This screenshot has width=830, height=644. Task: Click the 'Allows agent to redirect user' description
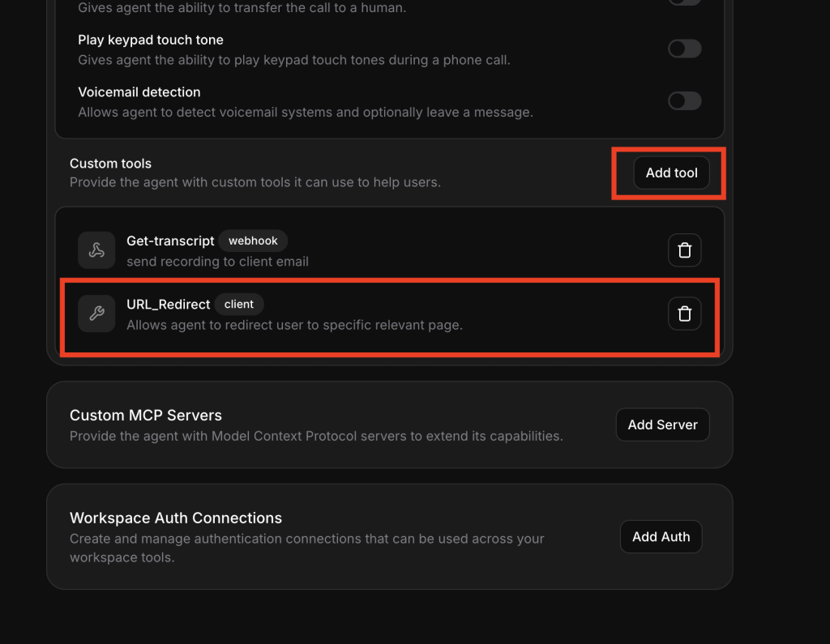click(x=294, y=325)
